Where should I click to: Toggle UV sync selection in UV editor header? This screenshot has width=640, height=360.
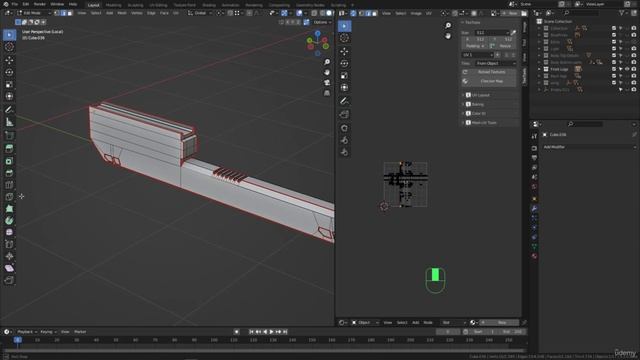coord(353,13)
